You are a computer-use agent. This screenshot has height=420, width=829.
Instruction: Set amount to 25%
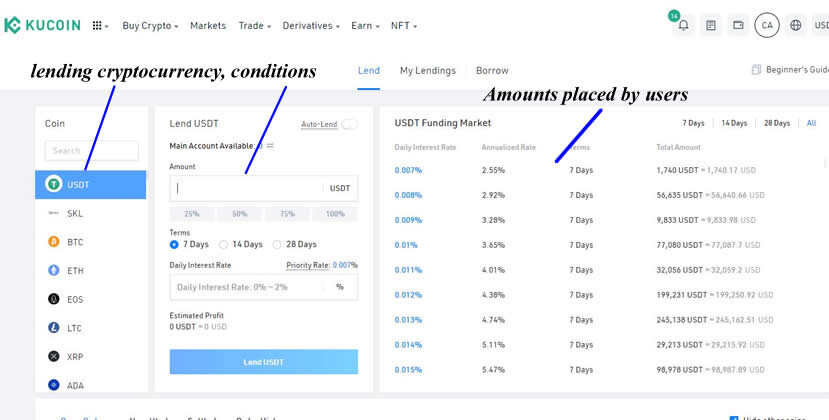(x=192, y=214)
